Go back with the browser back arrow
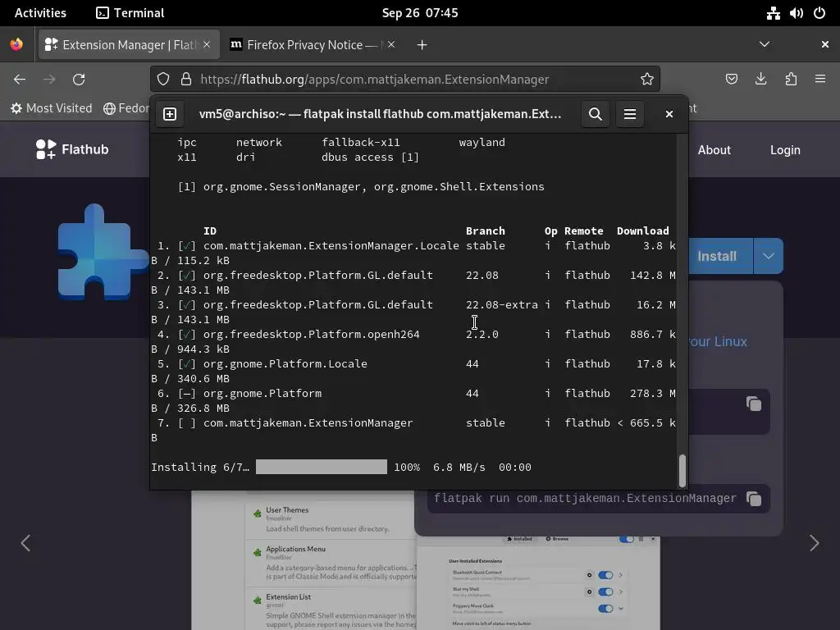Screen dimensions: 840x630 (20, 80)
